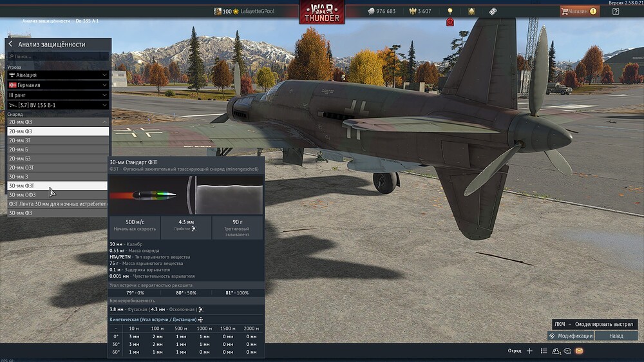Open the Авиация threat type dropdown
Screen dimensions: 644x362
[x=58, y=75]
